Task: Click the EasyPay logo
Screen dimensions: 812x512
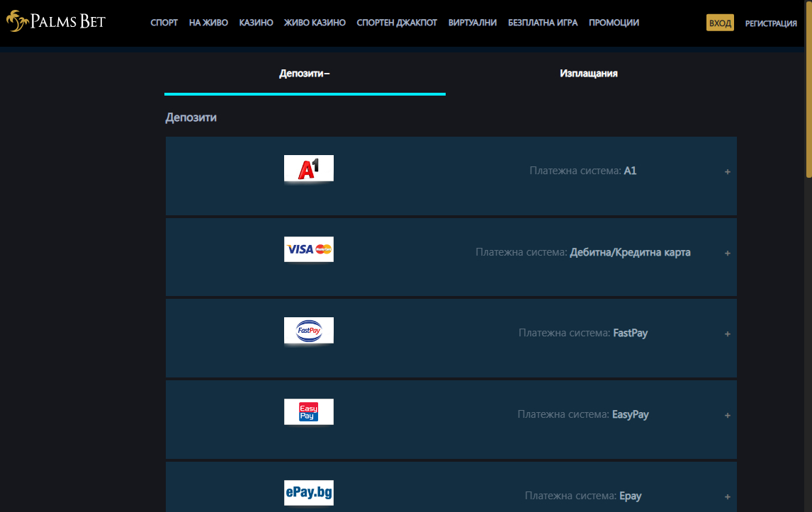Action: click(x=309, y=411)
